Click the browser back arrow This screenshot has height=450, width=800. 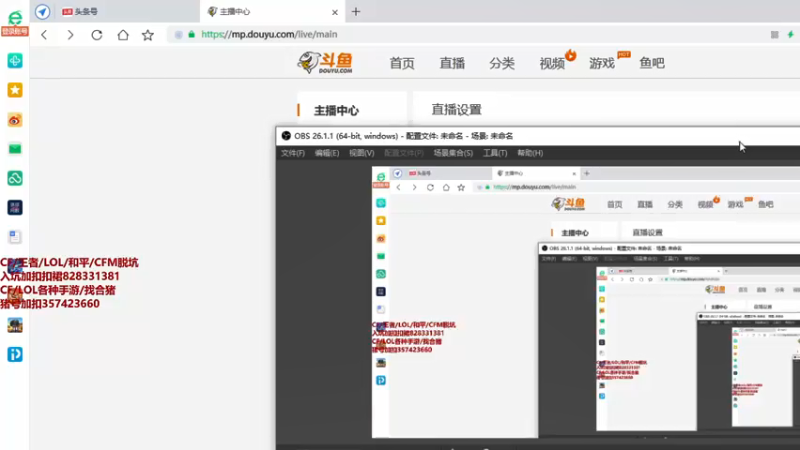[x=44, y=35]
